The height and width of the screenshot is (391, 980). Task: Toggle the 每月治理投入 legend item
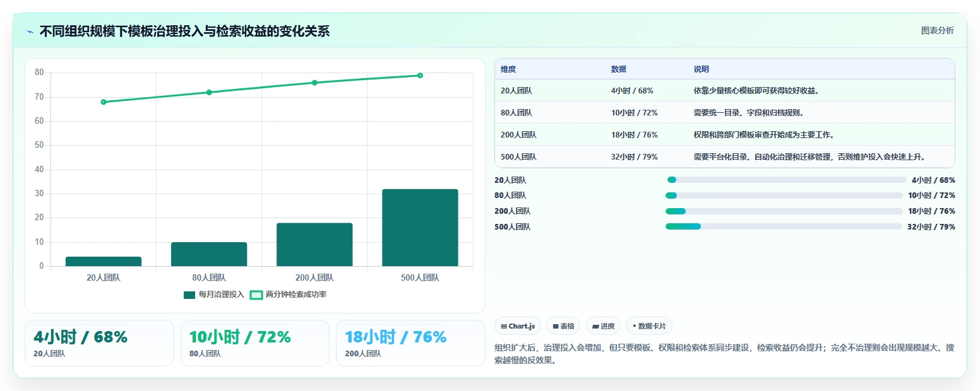(213, 295)
